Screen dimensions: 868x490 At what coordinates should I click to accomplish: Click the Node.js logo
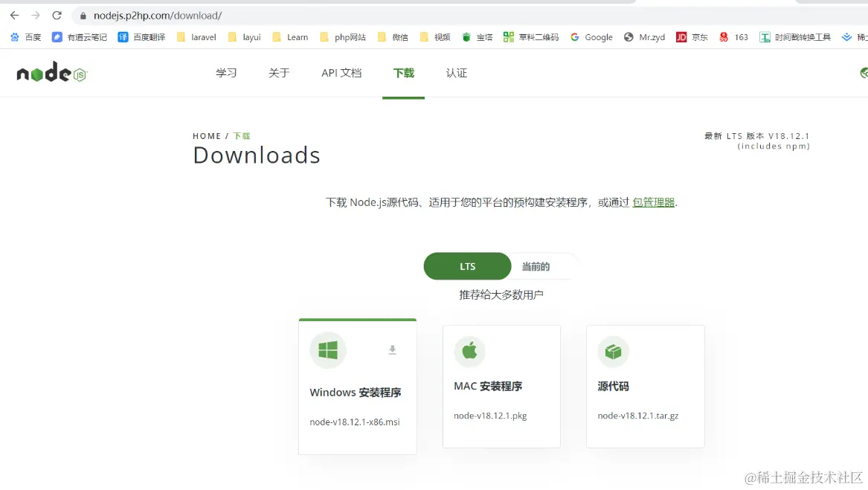pos(52,72)
